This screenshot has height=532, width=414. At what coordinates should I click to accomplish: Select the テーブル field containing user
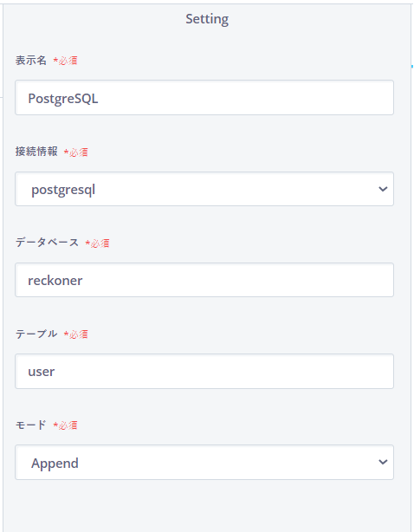pos(204,371)
